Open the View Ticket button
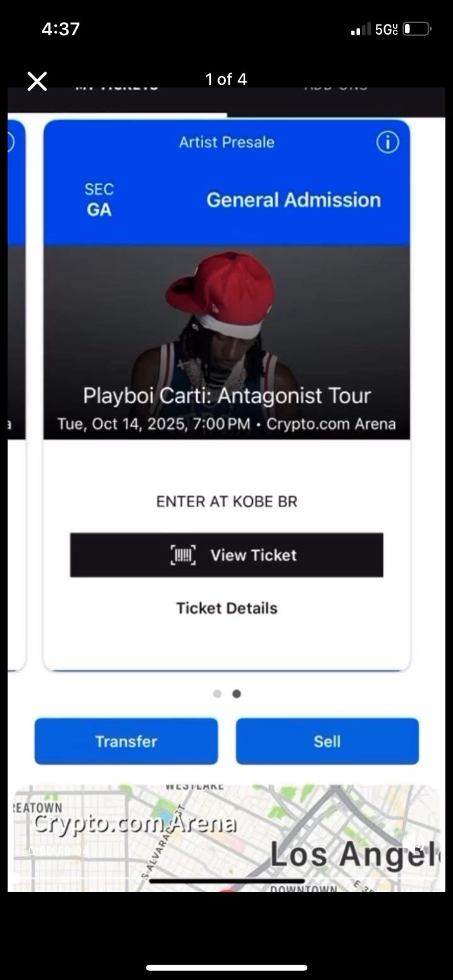 (227, 555)
